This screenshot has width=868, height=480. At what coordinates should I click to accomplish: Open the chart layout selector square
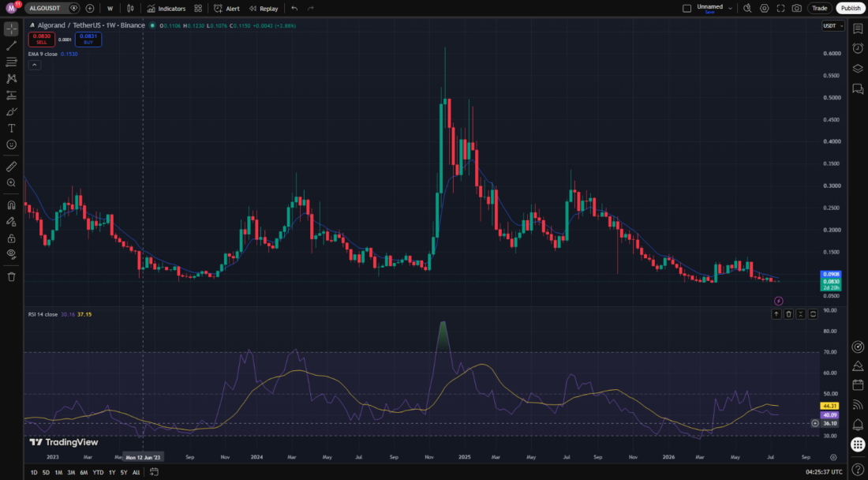pyautogui.click(x=687, y=9)
